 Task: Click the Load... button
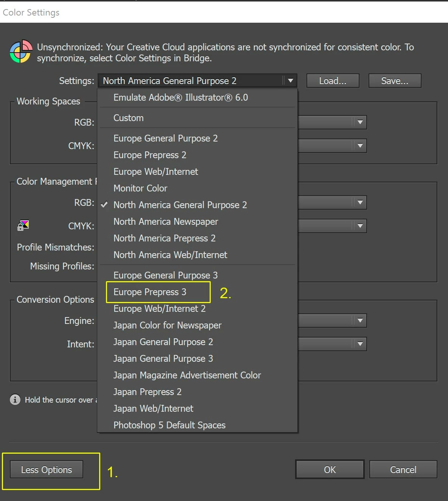coord(333,81)
